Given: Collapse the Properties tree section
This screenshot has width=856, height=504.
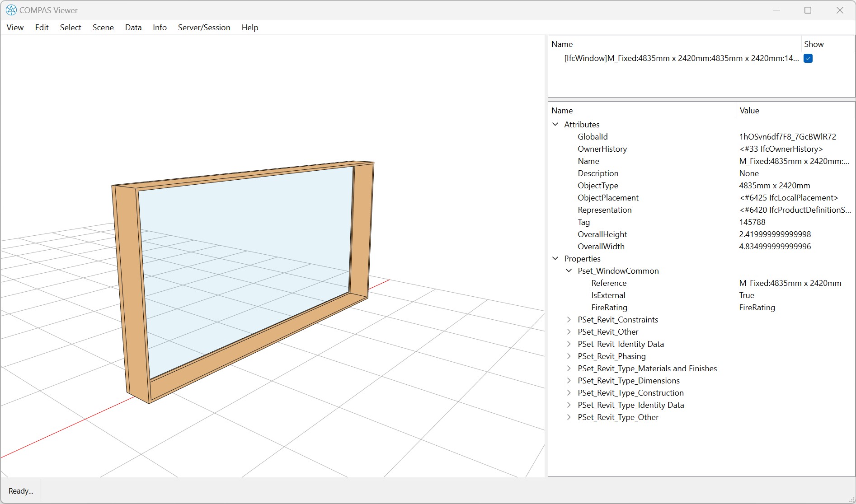Looking at the screenshot, I should (555, 258).
